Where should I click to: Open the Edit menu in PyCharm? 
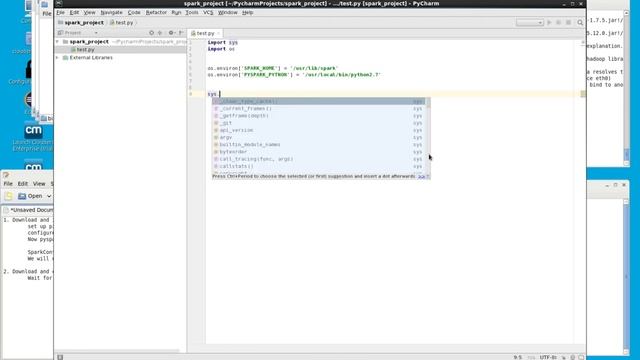(74, 13)
